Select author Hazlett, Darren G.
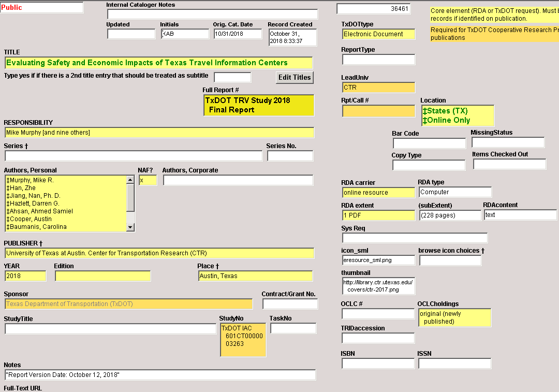This screenshot has height=392, width=559. [33, 204]
